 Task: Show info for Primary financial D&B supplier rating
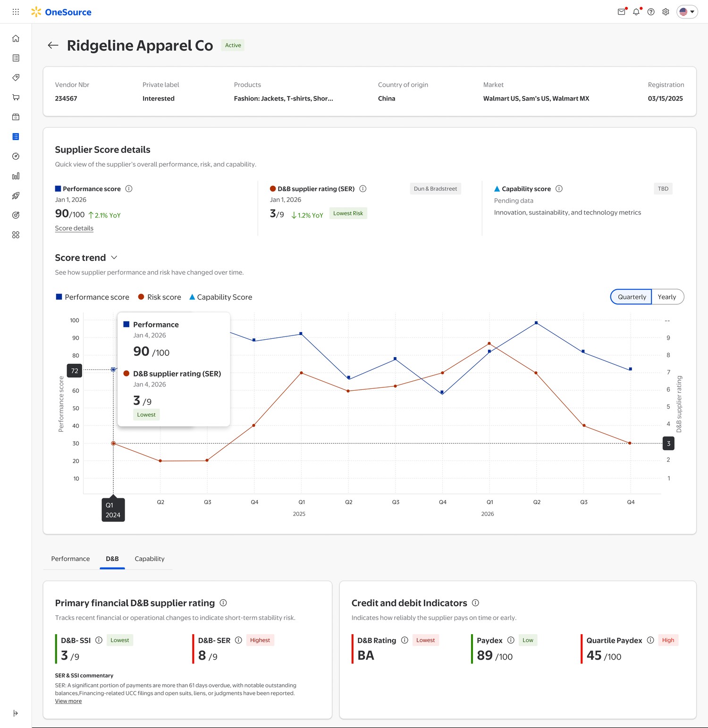pos(223,603)
